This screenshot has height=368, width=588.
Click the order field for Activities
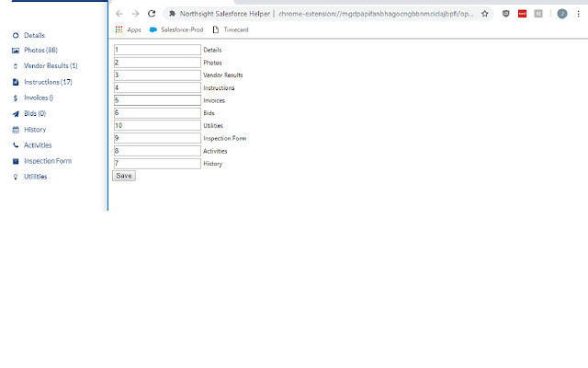157,151
